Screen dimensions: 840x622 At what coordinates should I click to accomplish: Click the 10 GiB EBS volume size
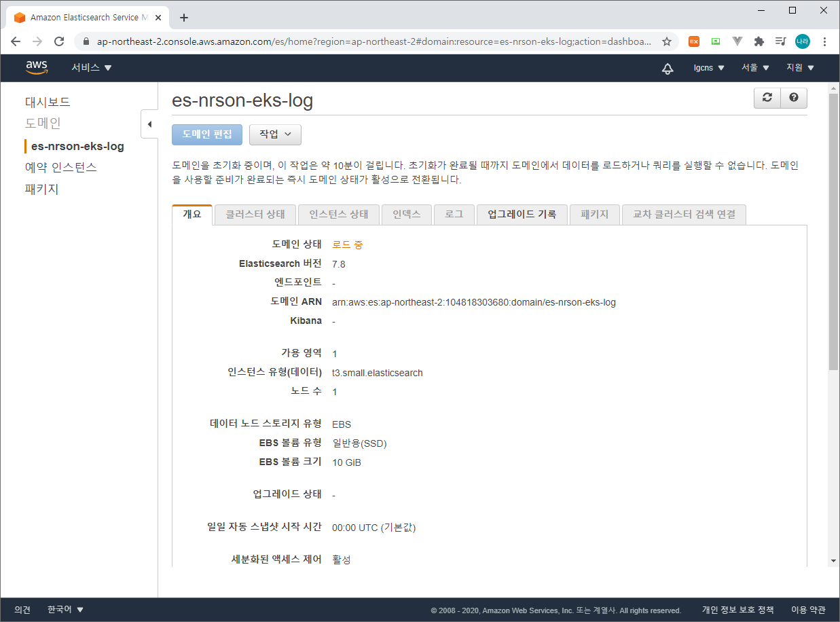(347, 462)
